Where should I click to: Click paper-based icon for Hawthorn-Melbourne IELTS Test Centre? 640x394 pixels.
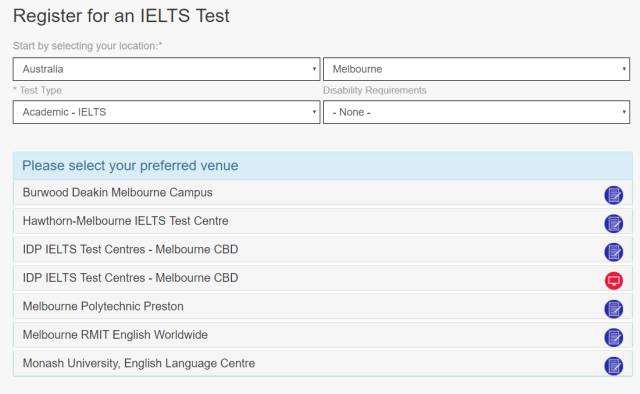[613, 224]
